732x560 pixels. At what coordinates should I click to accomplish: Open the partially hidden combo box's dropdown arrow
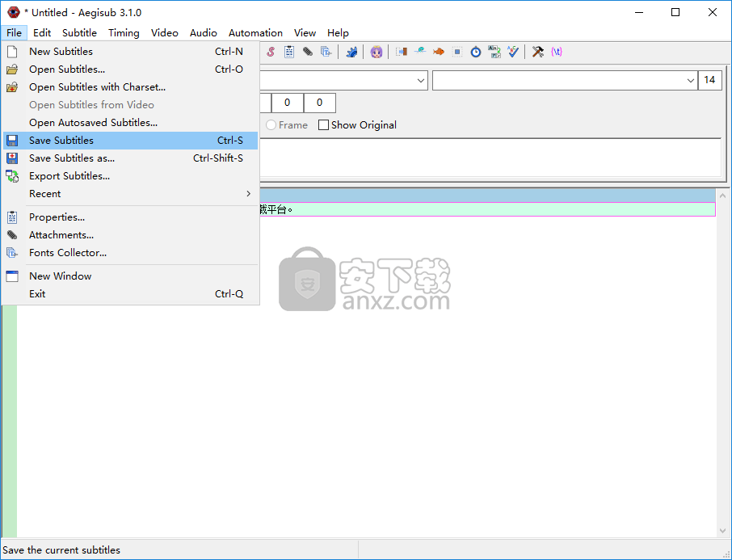click(x=421, y=80)
